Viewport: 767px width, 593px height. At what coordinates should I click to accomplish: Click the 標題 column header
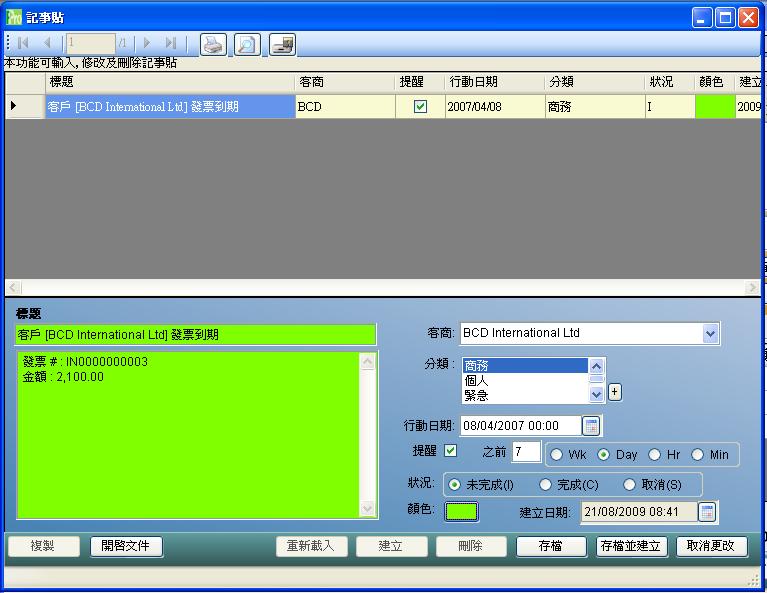point(170,82)
